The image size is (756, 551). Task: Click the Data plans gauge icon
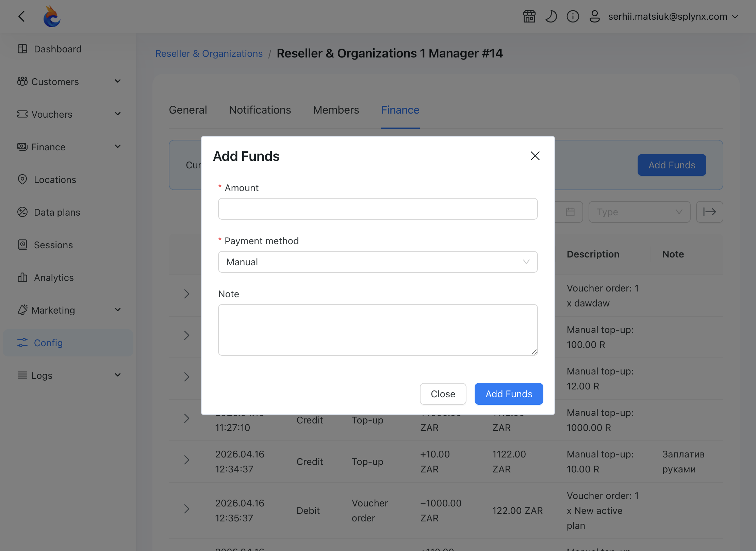click(x=22, y=212)
